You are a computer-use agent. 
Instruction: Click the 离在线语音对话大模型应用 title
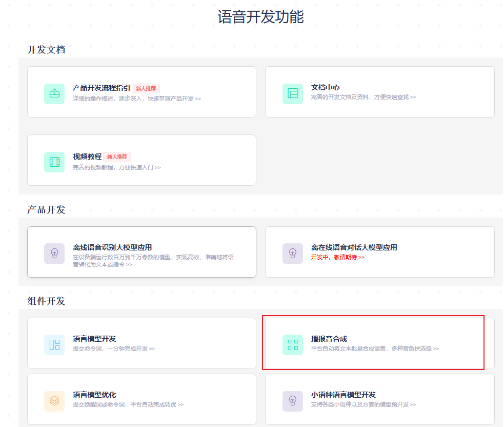(354, 247)
